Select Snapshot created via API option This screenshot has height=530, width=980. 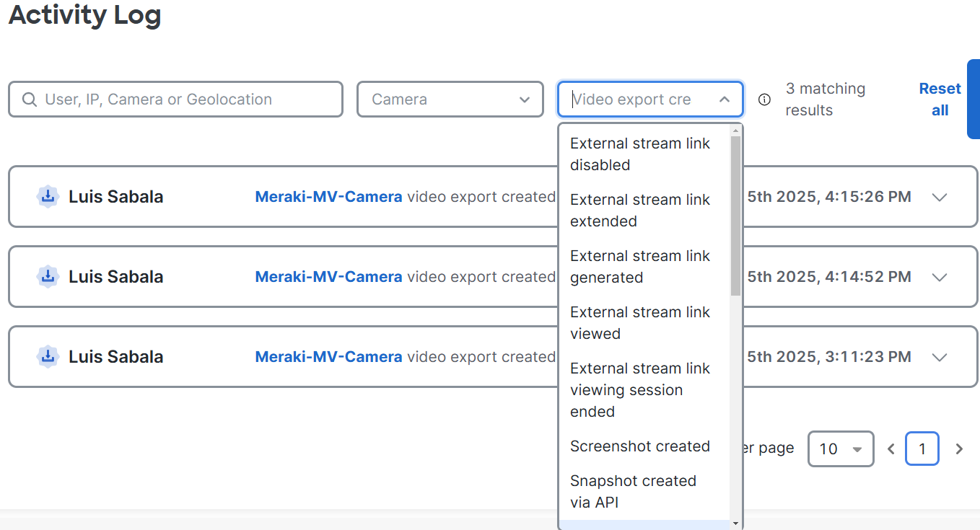click(644, 492)
